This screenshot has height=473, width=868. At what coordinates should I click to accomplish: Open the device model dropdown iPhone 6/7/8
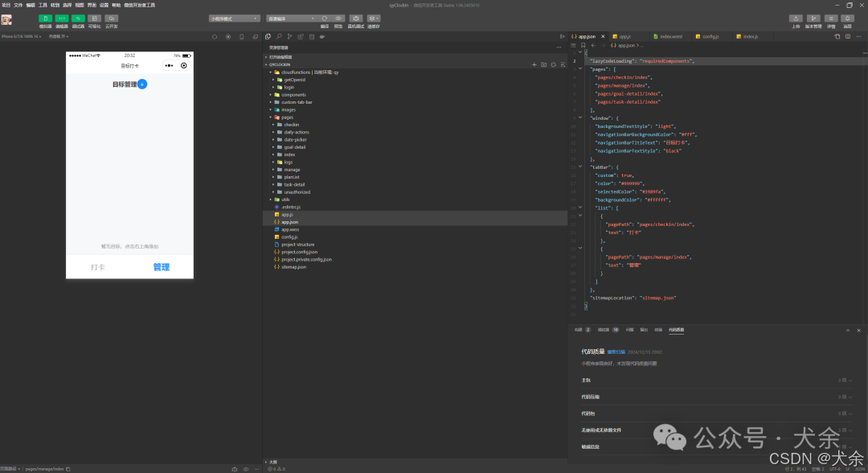coord(21,36)
